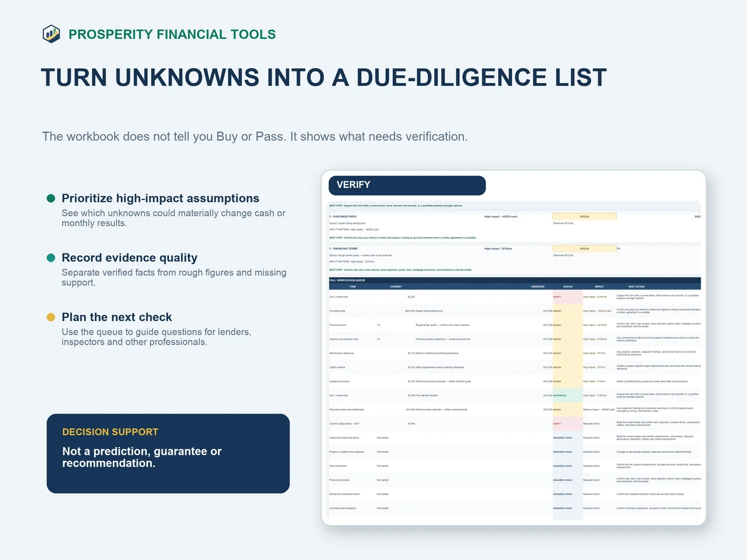Click the '2 · PURCHASE PRICE' section title
The height and width of the screenshot is (560, 747).
(343, 217)
